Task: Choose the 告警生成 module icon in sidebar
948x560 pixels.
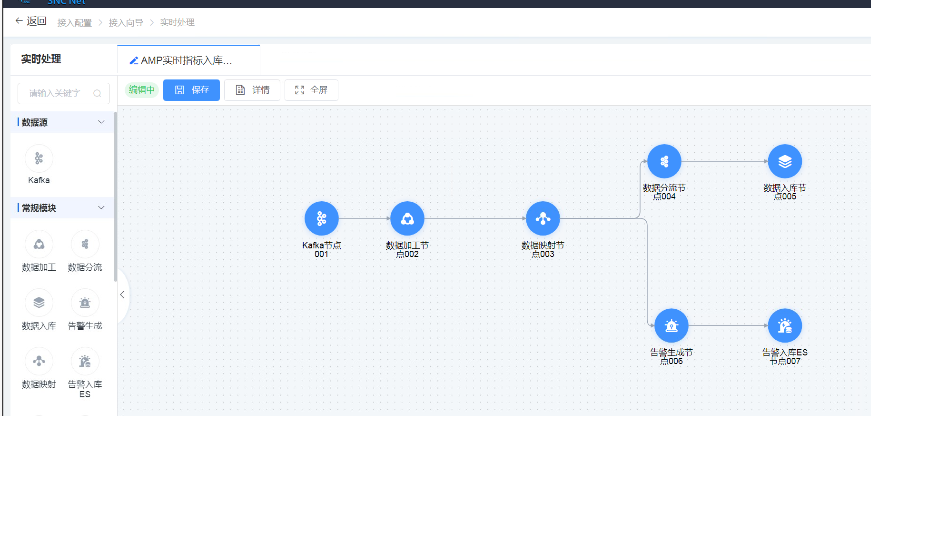Action: 85,303
